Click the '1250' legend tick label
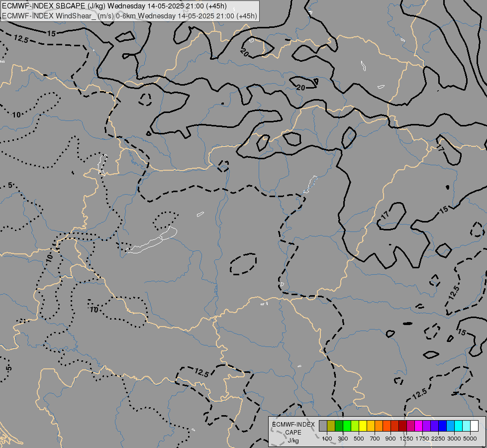487x448 pixels. click(x=406, y=439)
